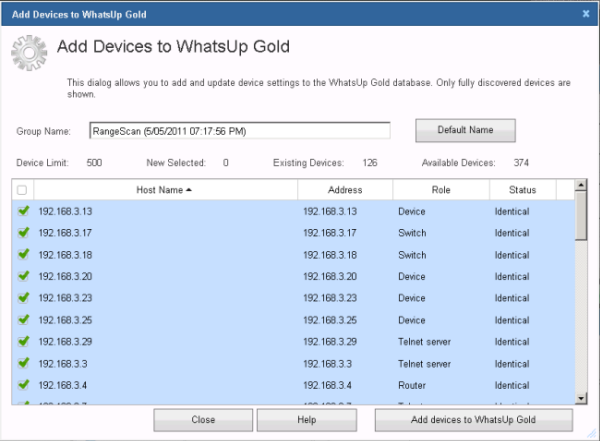600x441 pixels.
Task: Select host name 192.168.3.4 cell
Action: [63, 385]
